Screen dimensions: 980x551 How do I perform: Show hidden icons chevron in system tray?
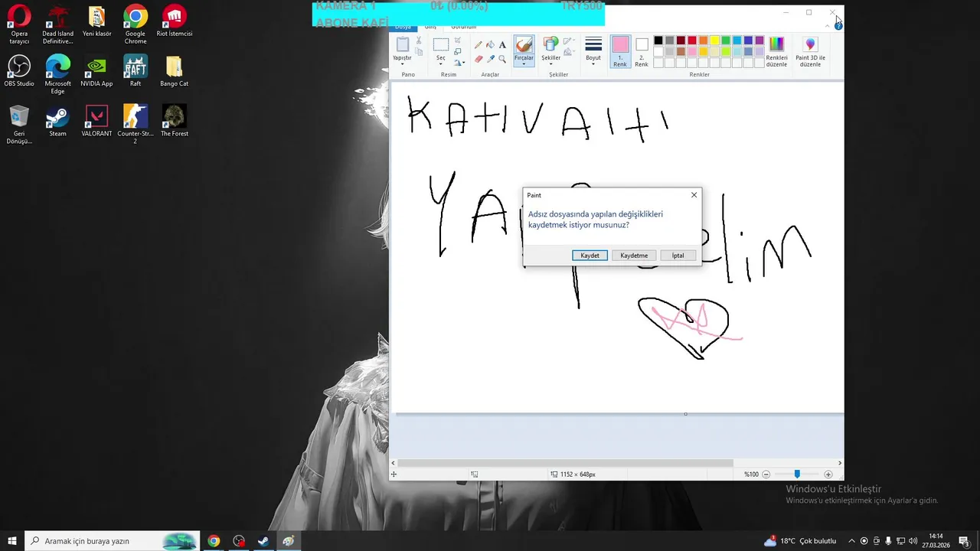[x=851, y=541]
